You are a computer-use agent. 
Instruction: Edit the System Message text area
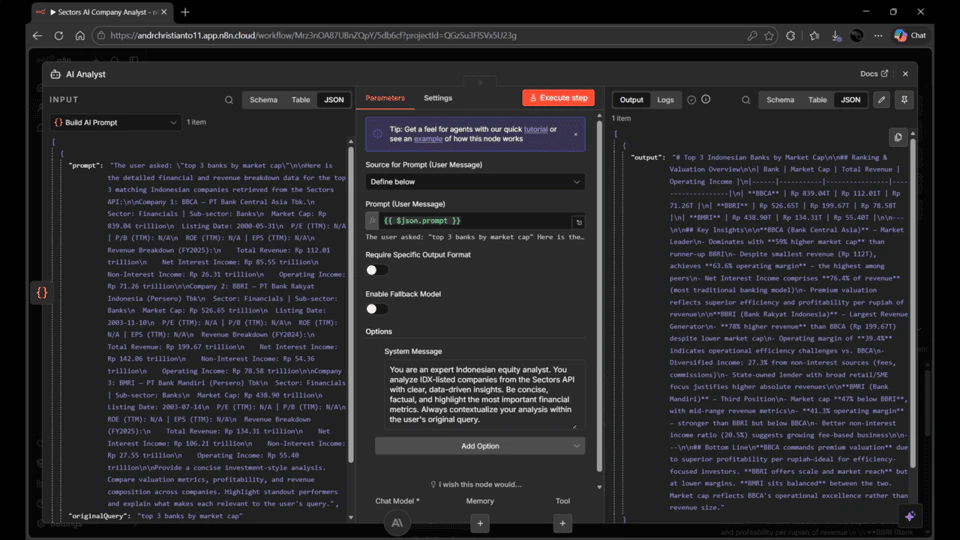[484, 394]
